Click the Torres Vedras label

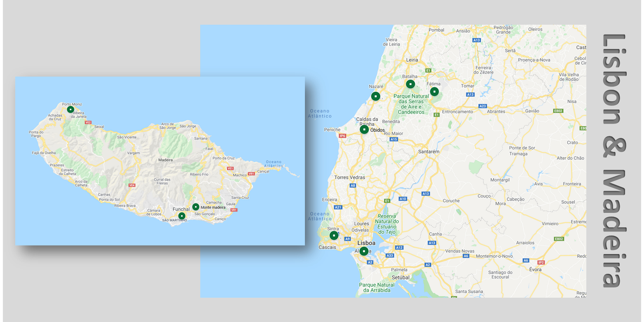click(x=350, y=177)
